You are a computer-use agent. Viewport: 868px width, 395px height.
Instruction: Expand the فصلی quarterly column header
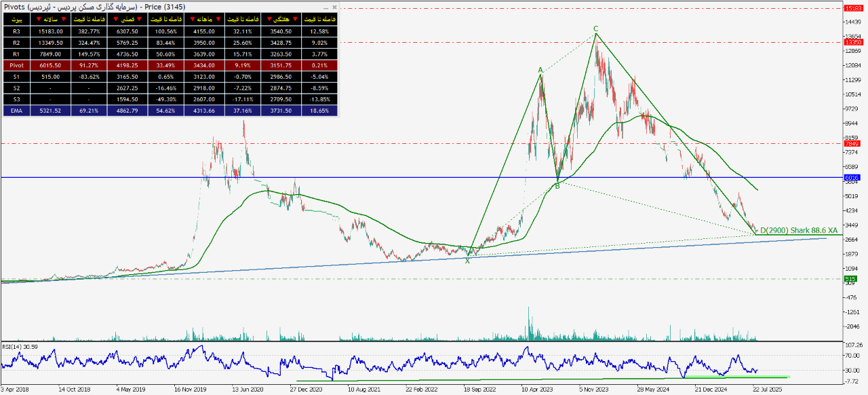126,18
